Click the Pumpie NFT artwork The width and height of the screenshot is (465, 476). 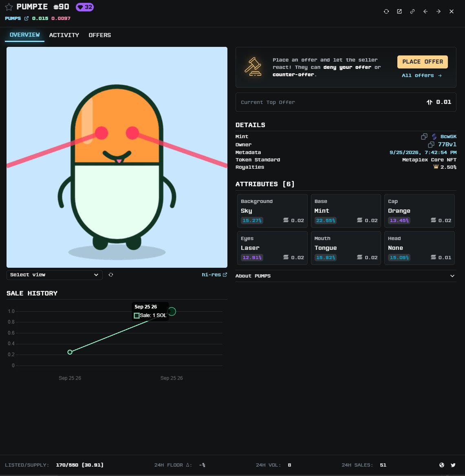(x=117, y=157)
